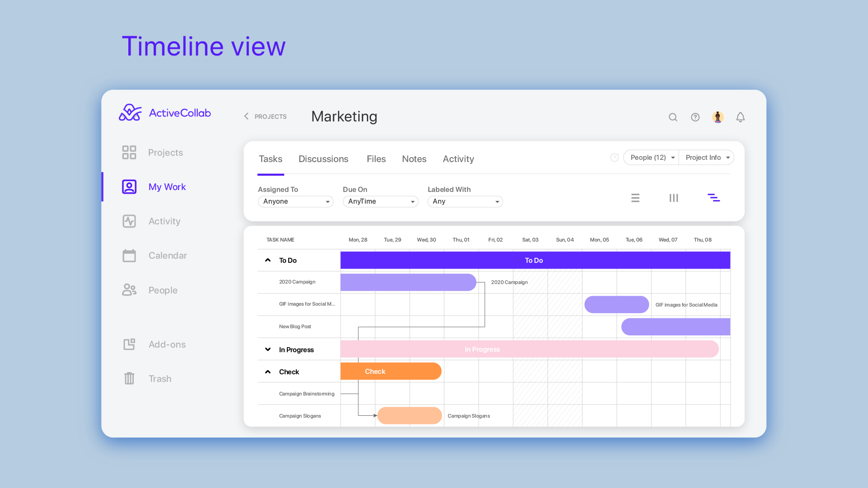Click the help question mark icon

coord(695,117)
